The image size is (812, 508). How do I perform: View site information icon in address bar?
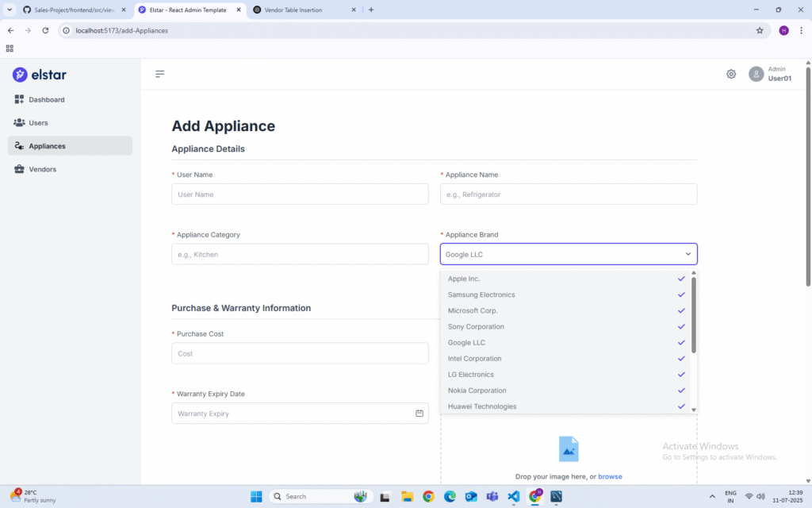pos(67,31)
